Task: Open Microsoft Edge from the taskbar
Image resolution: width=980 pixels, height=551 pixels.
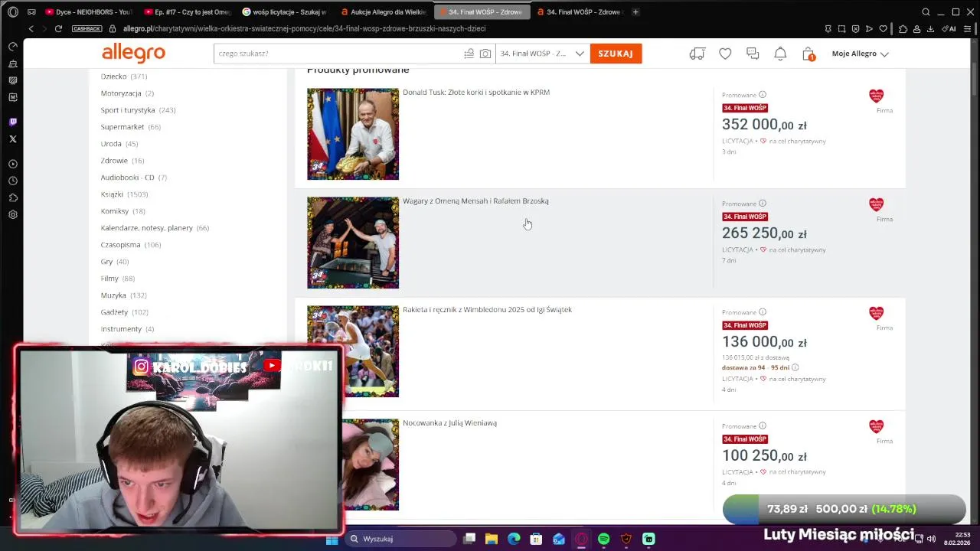Action: tap(514, 539)
